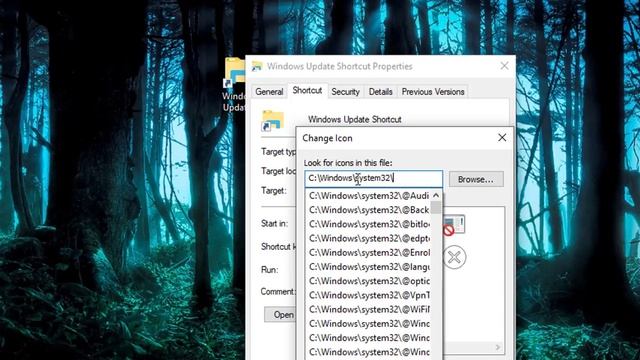This screenshot has height=360, width=640.
Task: Click the autocomplete list scrollbar thumb
Action: [436, 207]
